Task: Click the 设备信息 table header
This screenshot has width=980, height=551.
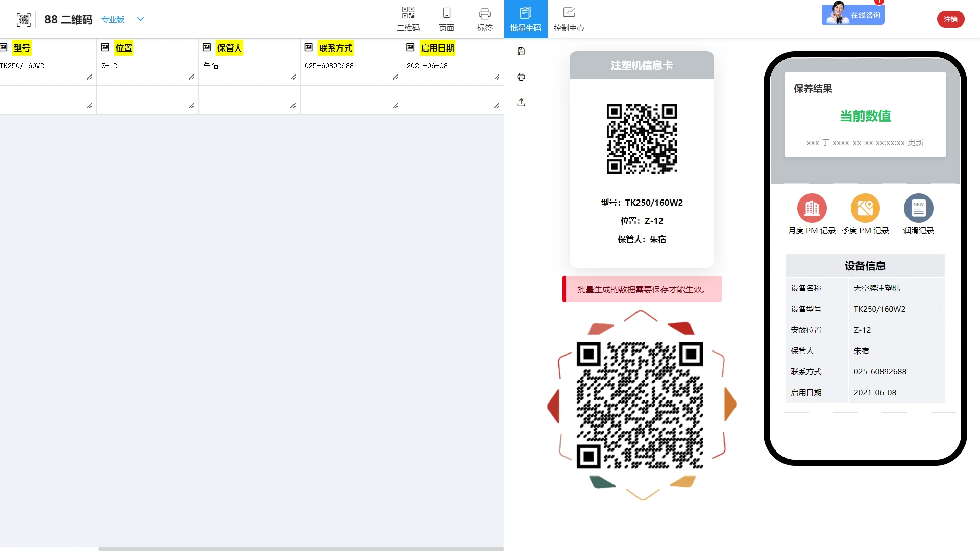Action: tap(865, 266)
